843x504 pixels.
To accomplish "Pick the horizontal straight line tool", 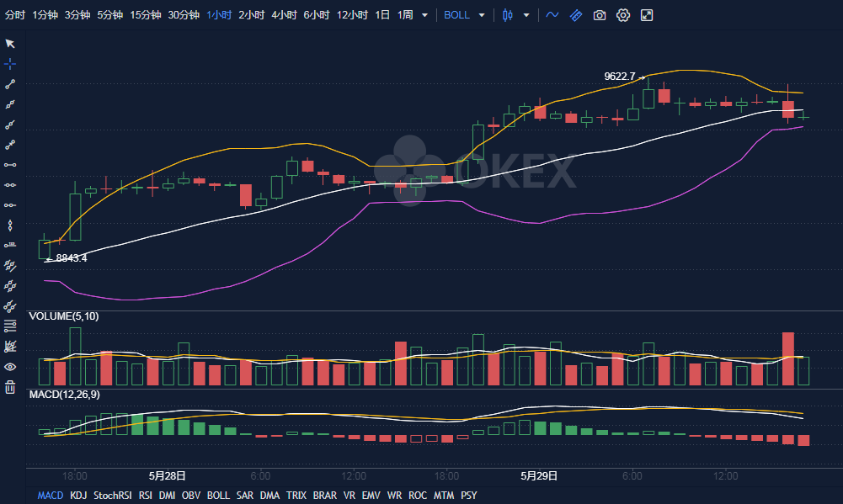I will point(9,185).
